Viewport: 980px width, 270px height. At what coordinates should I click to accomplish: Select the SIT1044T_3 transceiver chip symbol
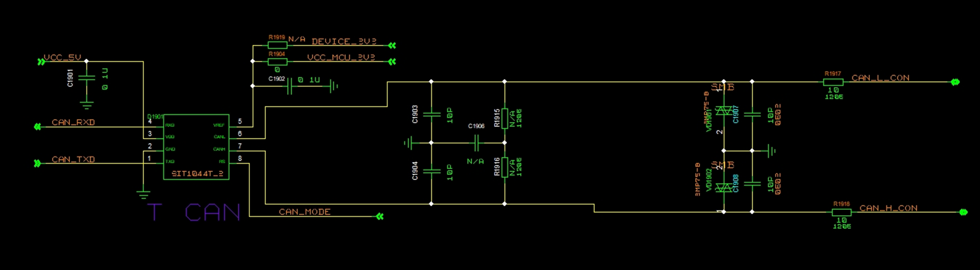pyautogui.click(x=196, y=147)
